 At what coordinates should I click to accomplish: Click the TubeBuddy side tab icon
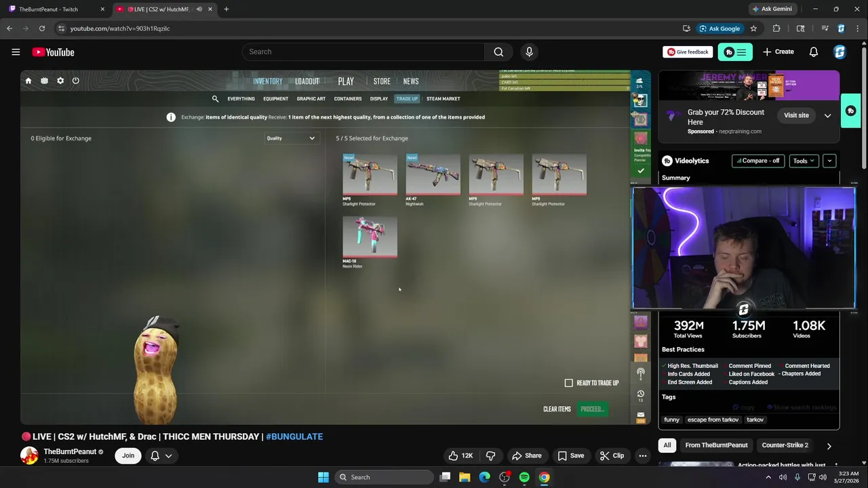[x=851, y=111]
